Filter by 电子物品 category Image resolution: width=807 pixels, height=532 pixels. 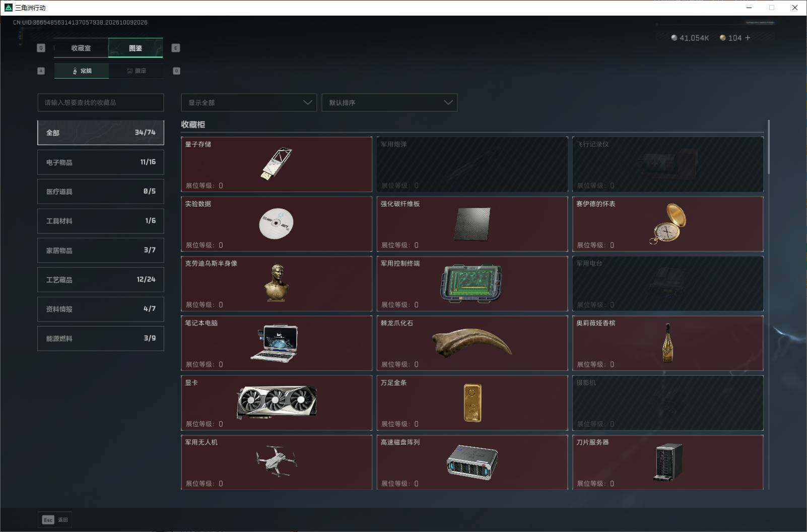pos(101,162)
